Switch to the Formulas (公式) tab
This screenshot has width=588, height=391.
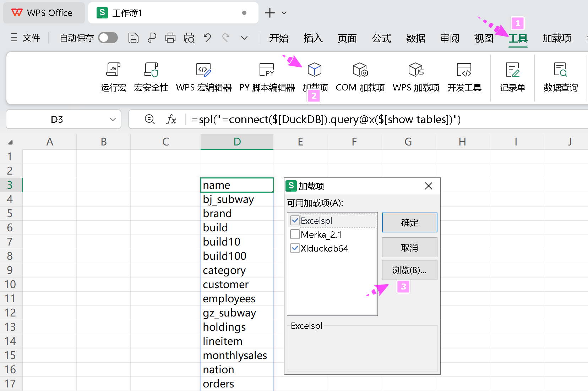click(x=381, y=38)
